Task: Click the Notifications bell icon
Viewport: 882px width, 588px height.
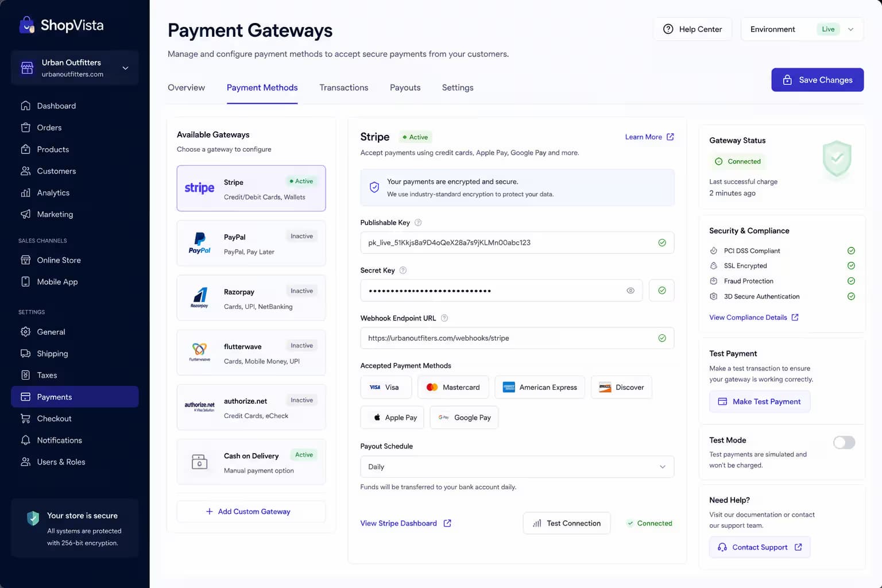Action: pos(25,440)
